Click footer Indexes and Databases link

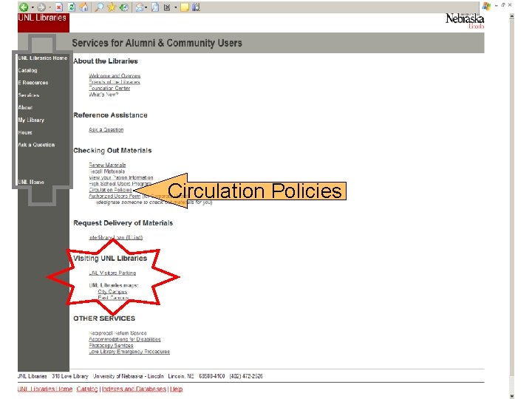(x=134, y=389)
